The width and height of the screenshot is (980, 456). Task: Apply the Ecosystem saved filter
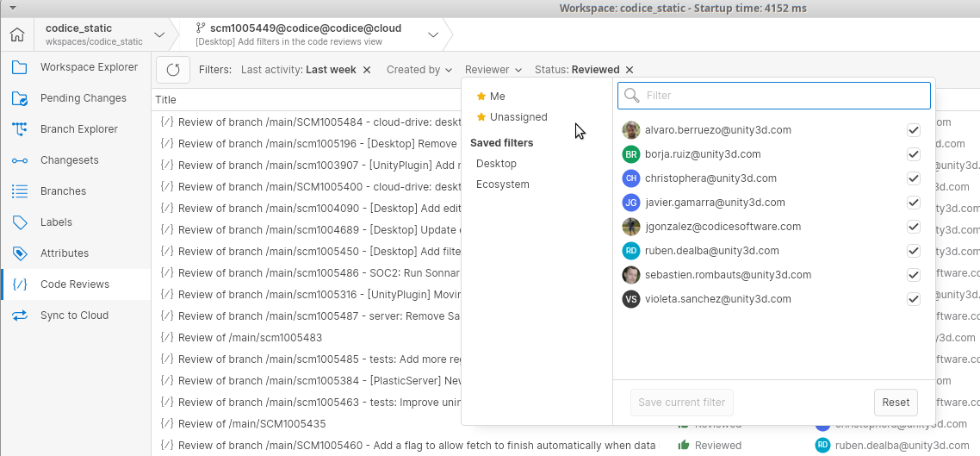coord(503,184)
